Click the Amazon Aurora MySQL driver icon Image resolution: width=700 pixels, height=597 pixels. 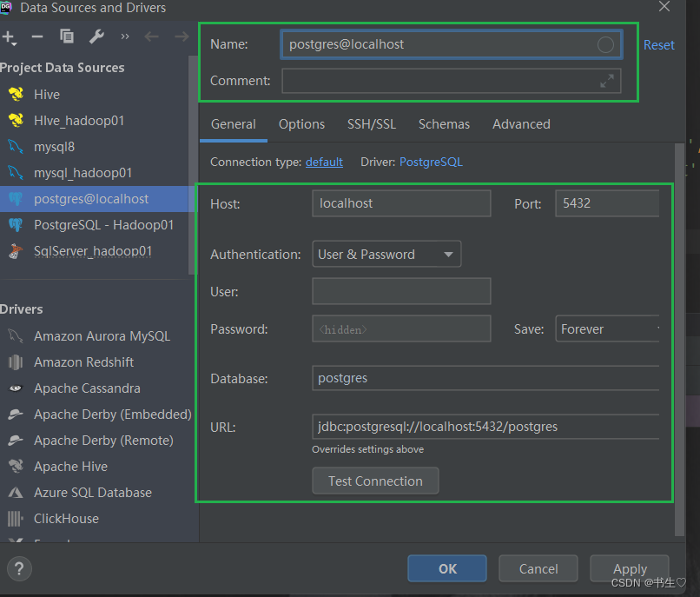tap(16, 335)
